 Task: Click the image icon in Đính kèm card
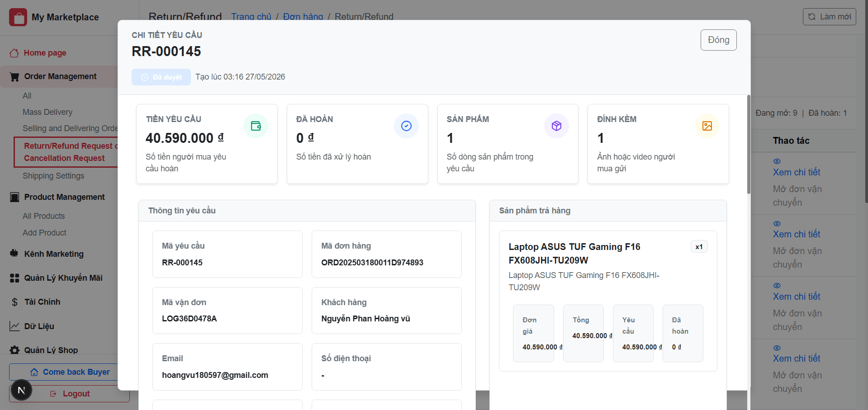707,126
